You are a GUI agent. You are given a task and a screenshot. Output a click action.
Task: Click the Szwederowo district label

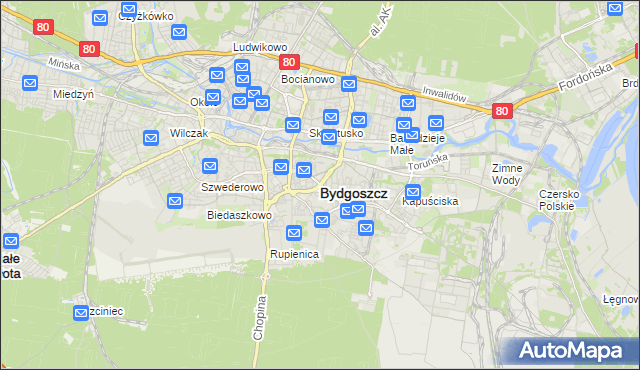[x=232, y=187]
